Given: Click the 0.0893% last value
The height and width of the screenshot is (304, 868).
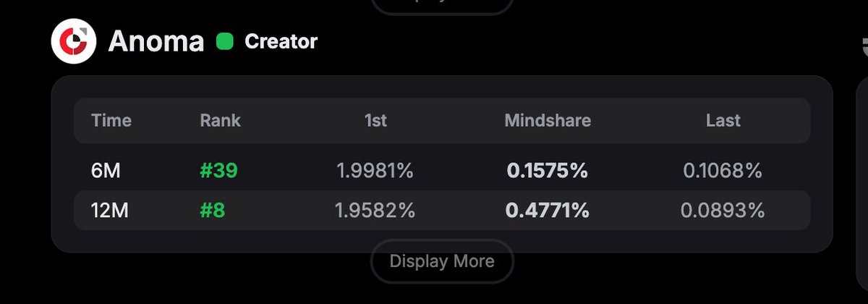Looking at the screenshot, I should pyautogui.click(x=723, y=211).
